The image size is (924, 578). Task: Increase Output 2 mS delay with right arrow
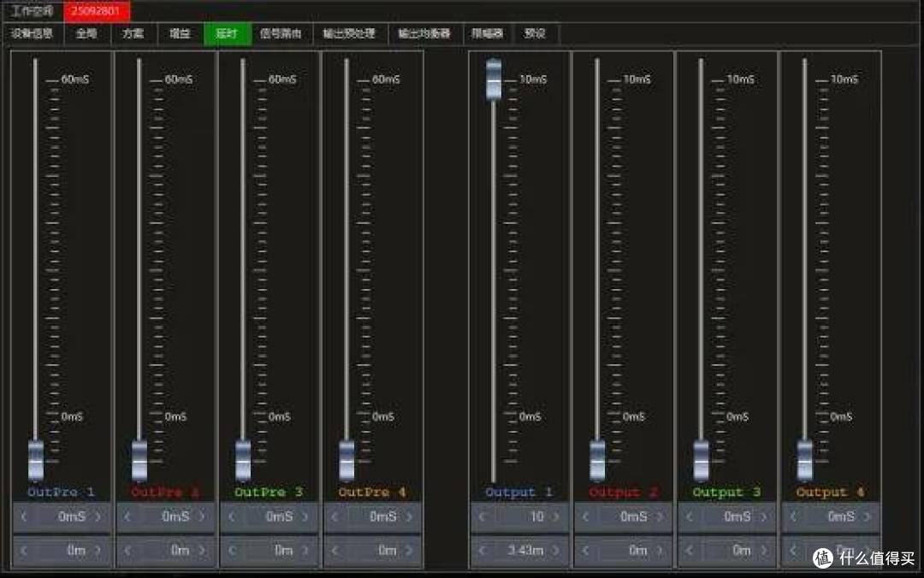[660, 516]
